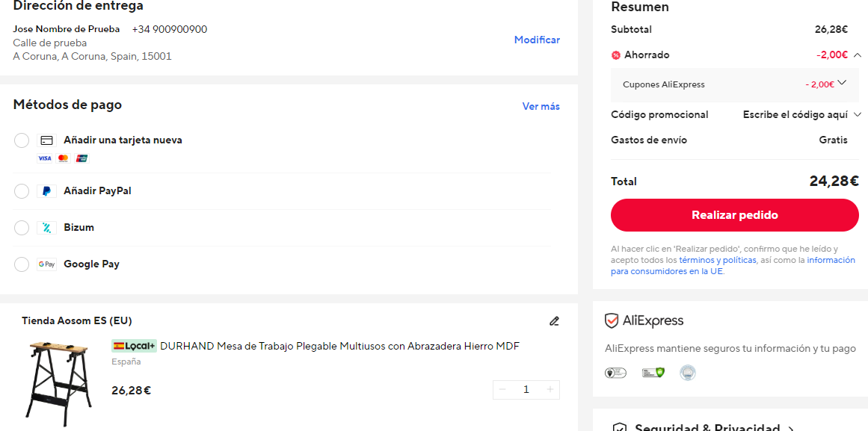The height and width of the screenshot is (431, 868).
Task: Expand the Código promocional field chevron
Action: coord(858,114)
